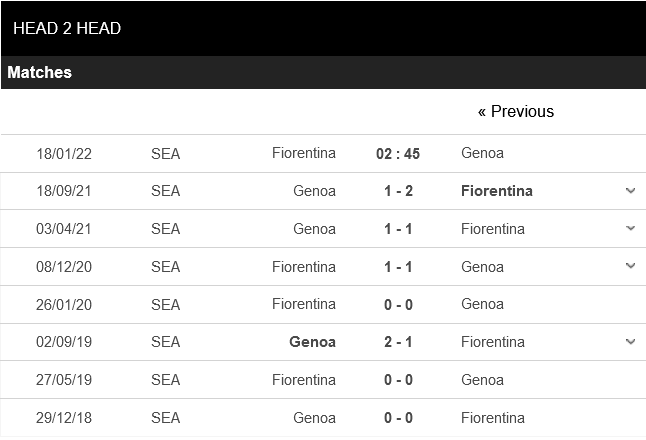Expand the 08/12/20 match details chevron

pos(630,266)
